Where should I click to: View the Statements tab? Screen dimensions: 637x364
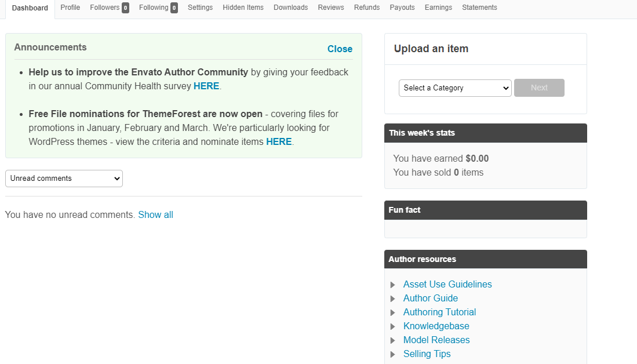click(479, 8)
